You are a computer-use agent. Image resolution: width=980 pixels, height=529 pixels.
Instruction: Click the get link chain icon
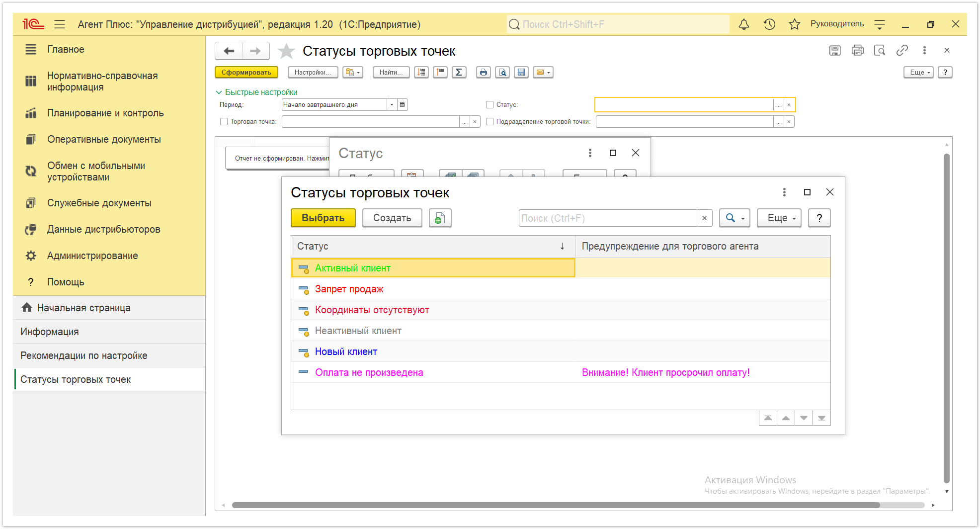coord(902,50)
